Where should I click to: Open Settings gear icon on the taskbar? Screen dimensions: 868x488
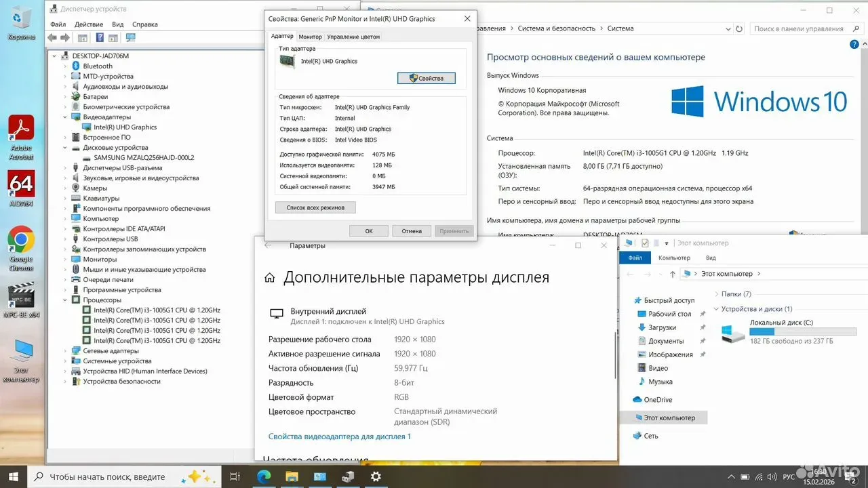click(x=376, y=476)
